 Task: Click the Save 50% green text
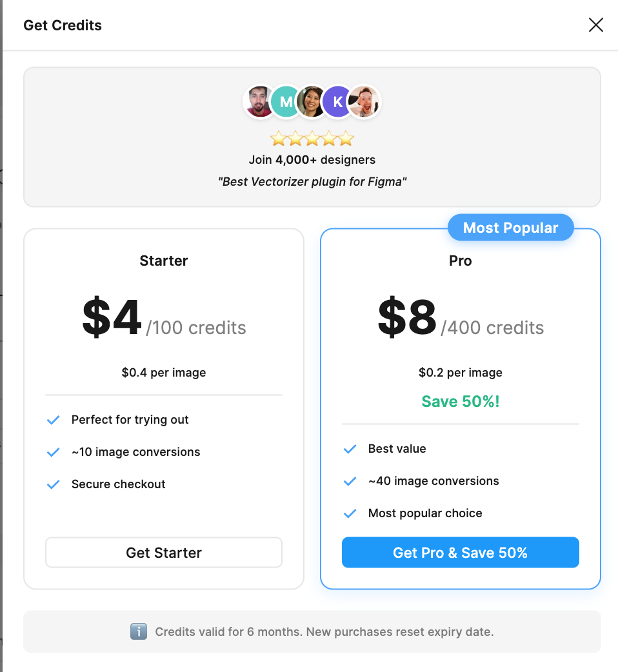tap(460, 401)
